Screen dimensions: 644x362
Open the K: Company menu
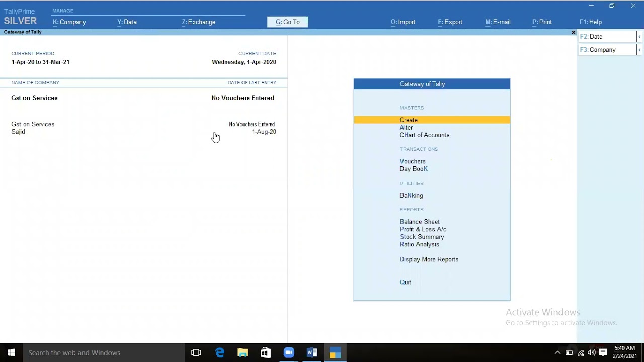point(69,22)
